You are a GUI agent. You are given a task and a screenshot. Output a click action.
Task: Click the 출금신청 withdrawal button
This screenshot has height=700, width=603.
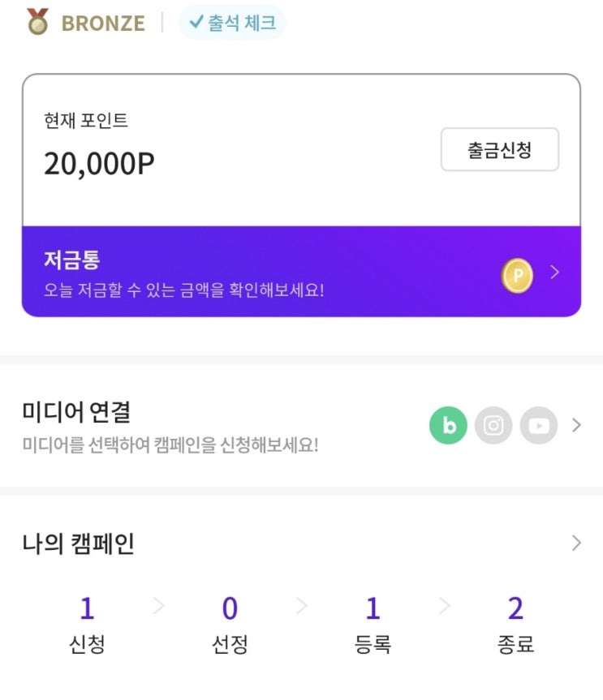click(500, 149)
